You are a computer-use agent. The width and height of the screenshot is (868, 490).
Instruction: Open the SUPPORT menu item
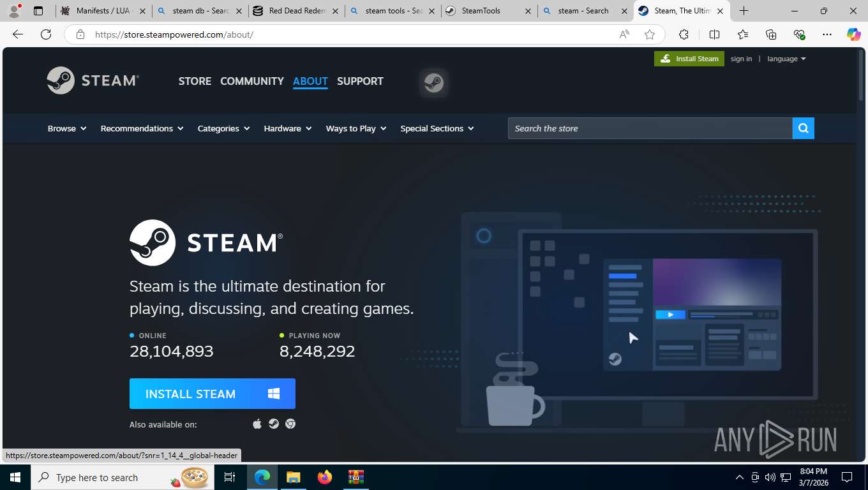(360, 81)
